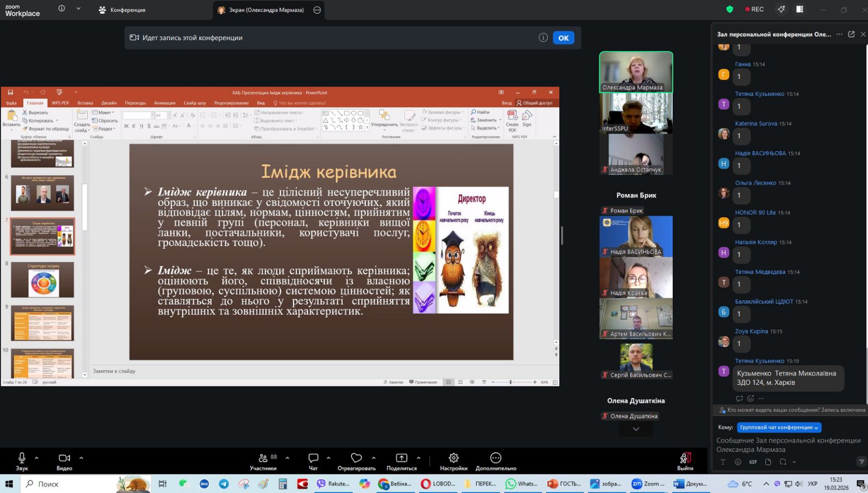Click the Leave meeting icon

click(x=685, y=458)
